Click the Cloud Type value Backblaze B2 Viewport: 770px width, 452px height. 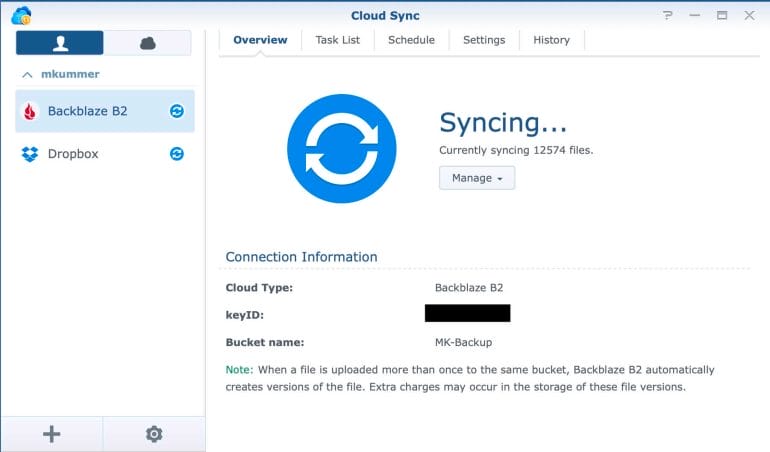[469, 288]
